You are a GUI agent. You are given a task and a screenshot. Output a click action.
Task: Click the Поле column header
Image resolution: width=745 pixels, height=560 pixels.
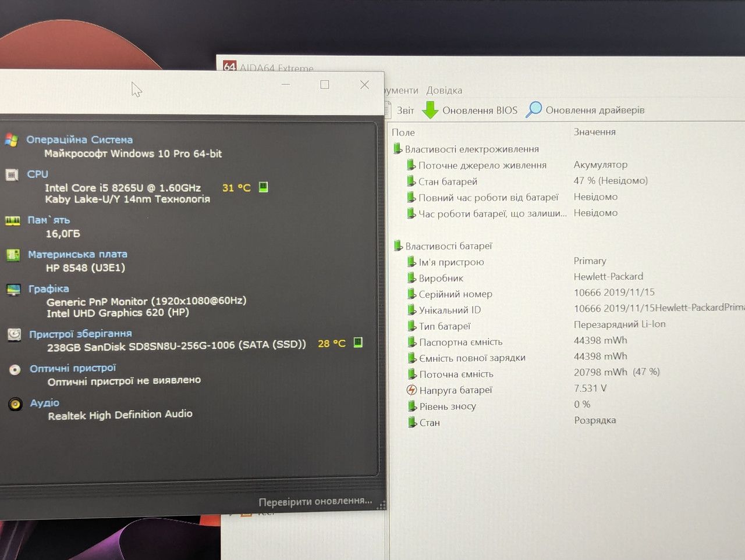tap(403, 133)
